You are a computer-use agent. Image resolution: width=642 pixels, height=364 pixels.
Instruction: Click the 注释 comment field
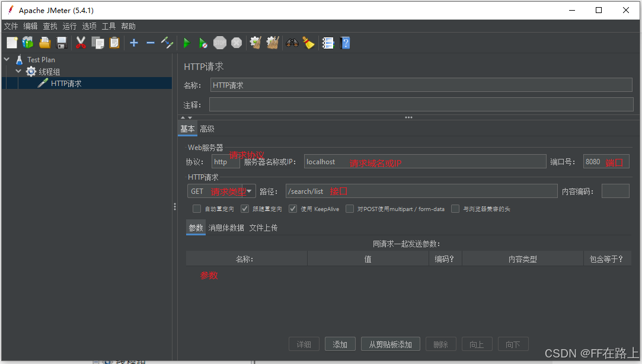click(x=421, y=104)
